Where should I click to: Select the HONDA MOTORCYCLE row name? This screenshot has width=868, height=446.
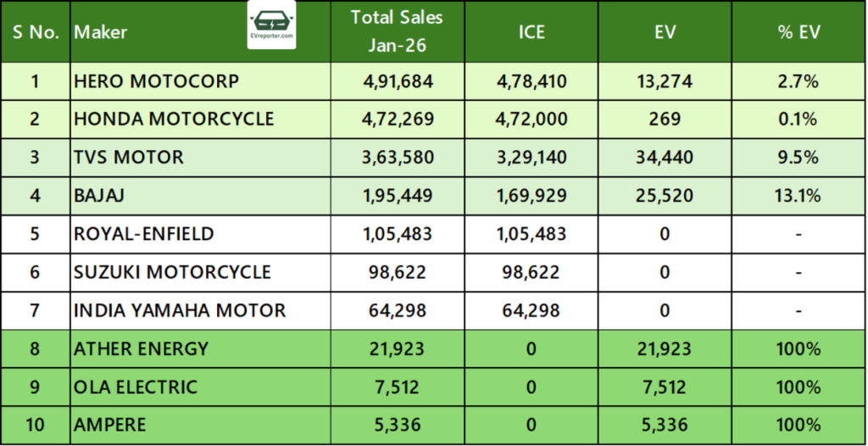174,120
